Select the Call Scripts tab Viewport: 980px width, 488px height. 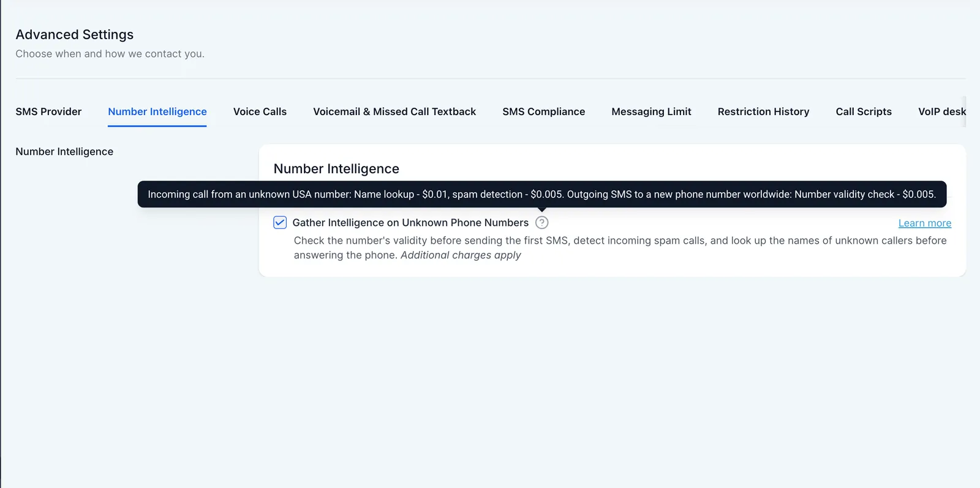[x=864, y=111]
